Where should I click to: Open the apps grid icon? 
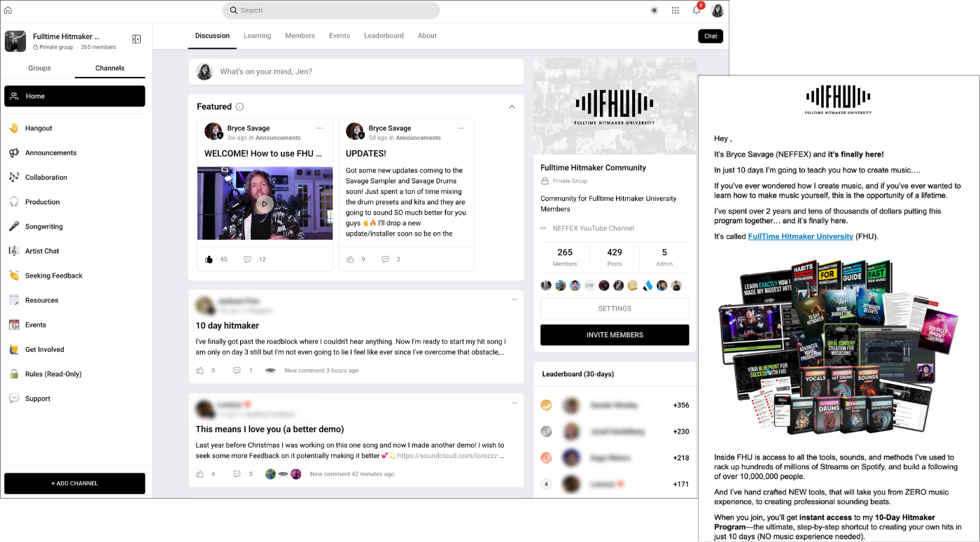[675, 10]
